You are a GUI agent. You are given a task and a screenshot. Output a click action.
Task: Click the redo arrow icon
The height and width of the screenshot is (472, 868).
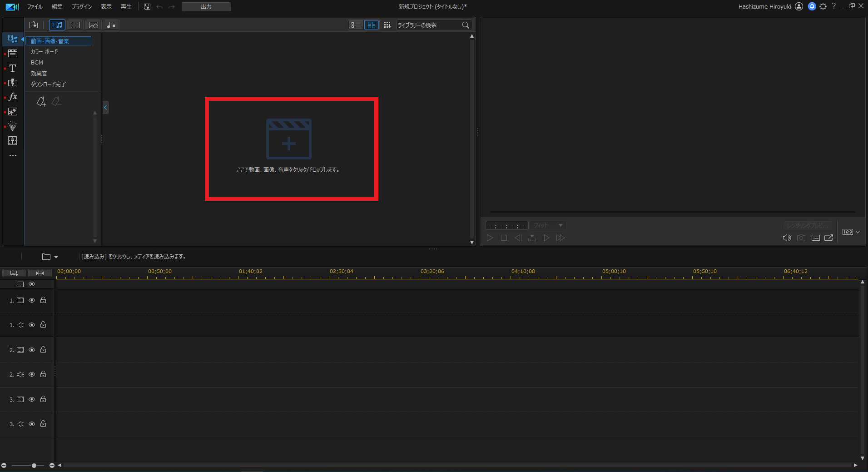(x=172, y=7)
